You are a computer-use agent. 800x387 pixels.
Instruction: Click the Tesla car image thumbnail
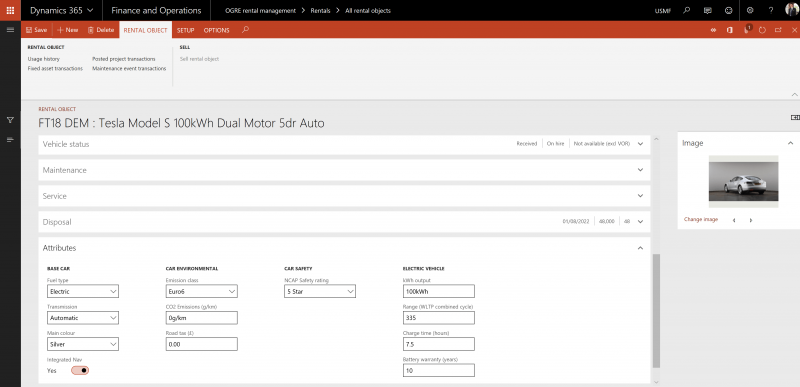point(743,181)
